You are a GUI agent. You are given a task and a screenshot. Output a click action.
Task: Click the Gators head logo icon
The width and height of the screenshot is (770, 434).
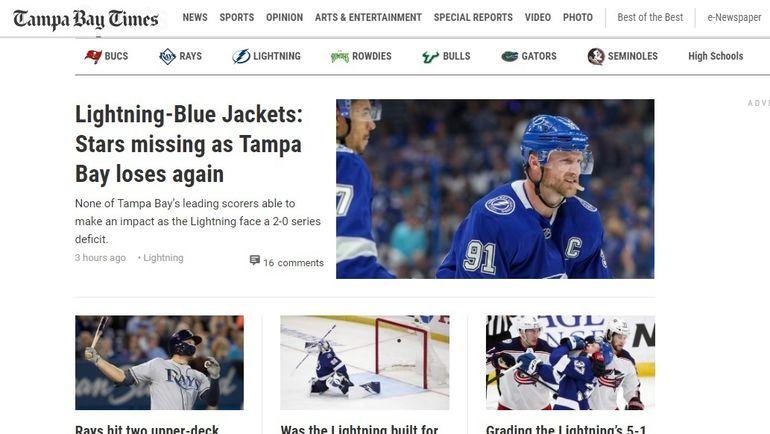point(510,56)
